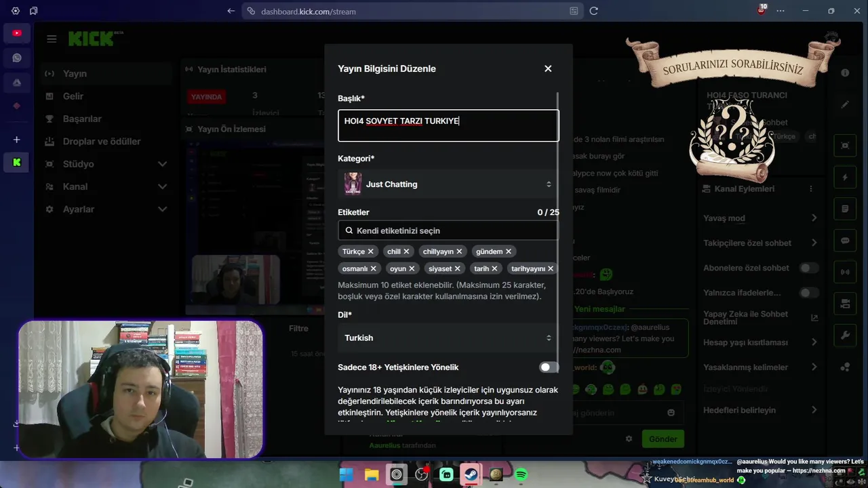Open browser settings gear at top-left
This screenshot has height=488, width=868.
click(x=15, y=11)
